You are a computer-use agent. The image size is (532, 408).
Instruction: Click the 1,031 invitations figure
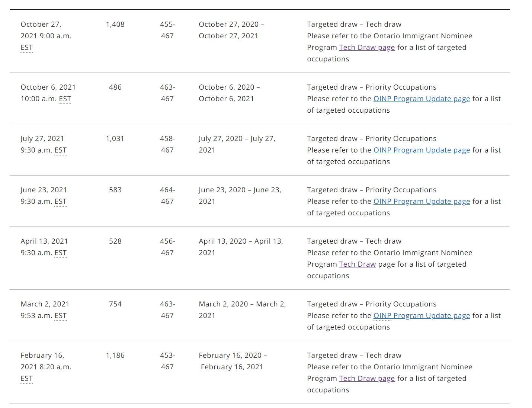point(115,139)
